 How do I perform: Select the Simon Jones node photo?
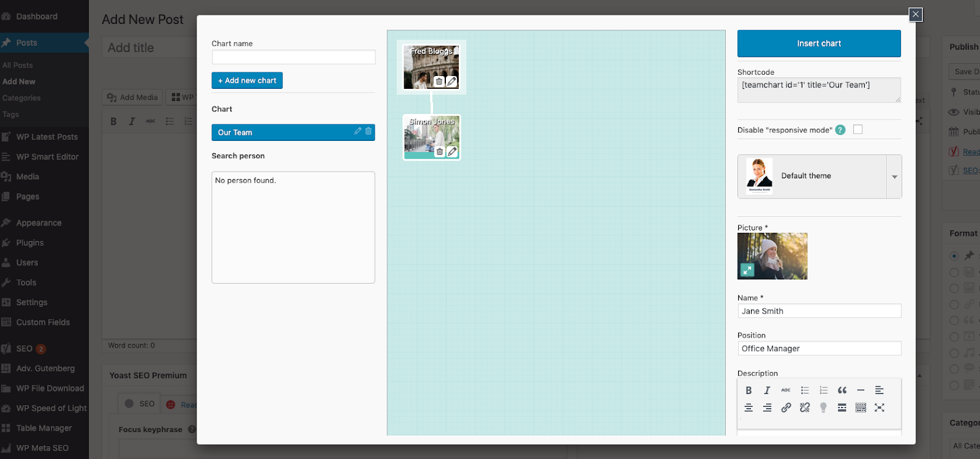click(432, 137)
